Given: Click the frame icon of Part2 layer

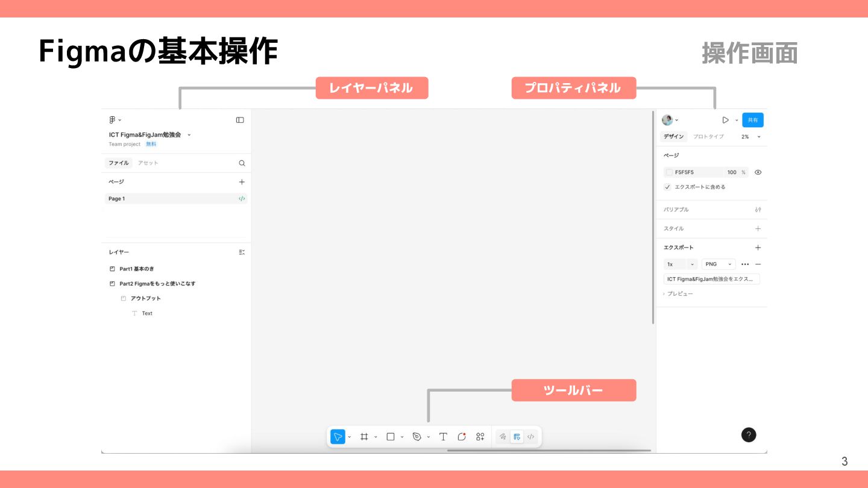Looking at the screenshot, I should [112, 284].
